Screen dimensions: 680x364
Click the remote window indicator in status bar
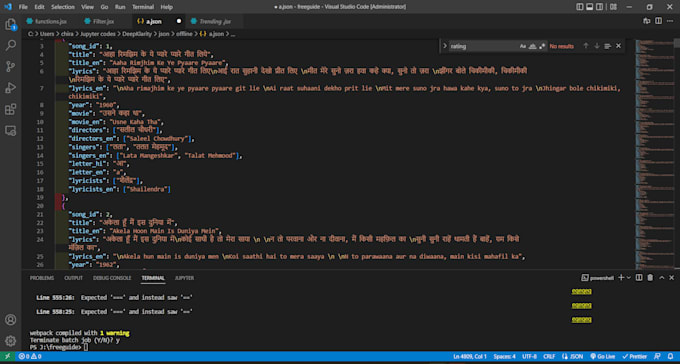[x=7, y=356]
